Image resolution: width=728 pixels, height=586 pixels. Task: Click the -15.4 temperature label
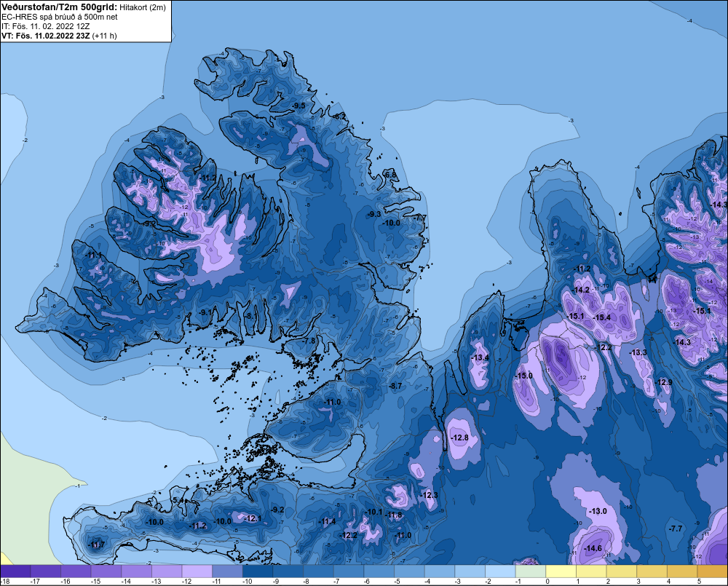click(x=602, y=317)
